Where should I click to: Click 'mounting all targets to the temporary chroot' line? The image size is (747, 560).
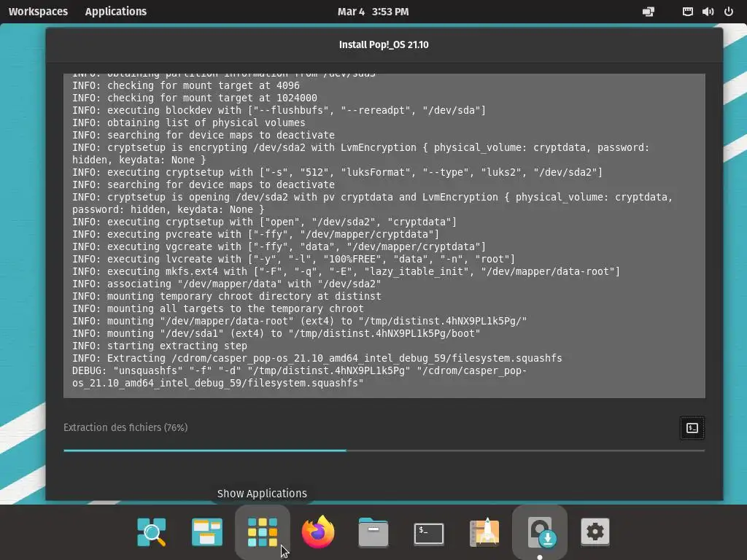217,308
